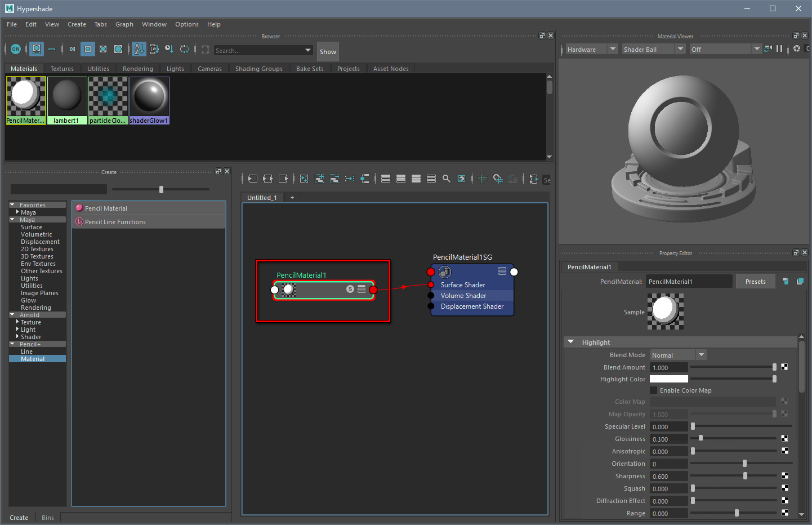812x525 pixels.
Task: Open the Graph menu
Action: (124, 24)
